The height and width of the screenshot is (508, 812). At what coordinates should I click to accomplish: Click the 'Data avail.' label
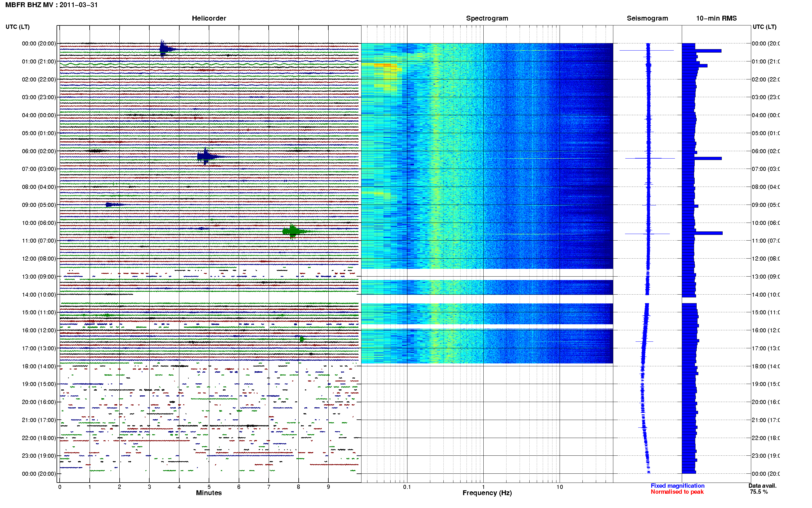point(762,486)
